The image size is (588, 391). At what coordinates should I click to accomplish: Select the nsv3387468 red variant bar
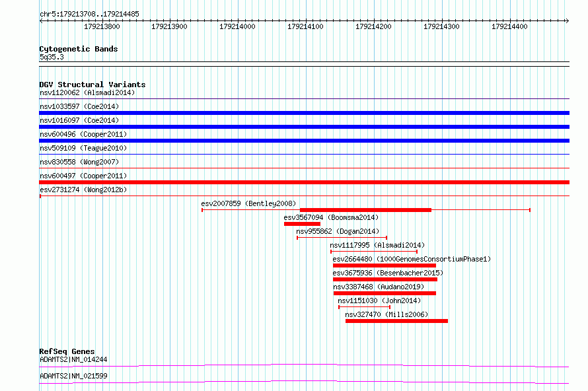[x=385, y=293]
